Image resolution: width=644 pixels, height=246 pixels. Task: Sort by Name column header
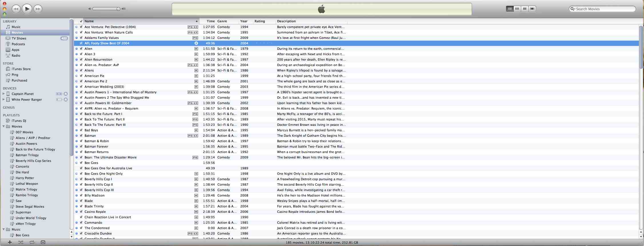click(x=141, y=21)
